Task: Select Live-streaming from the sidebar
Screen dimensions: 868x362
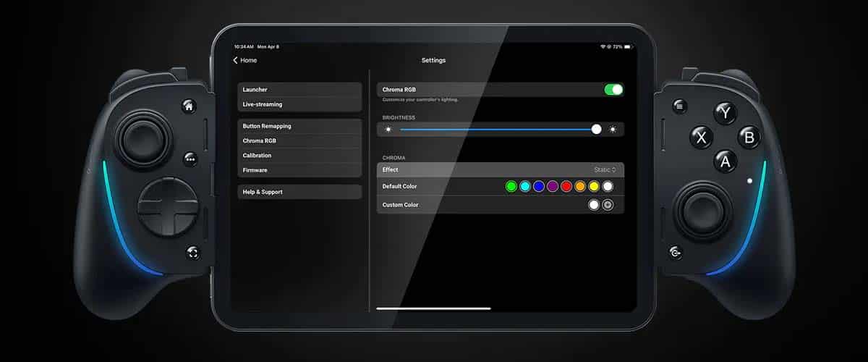Action: [299, 104]
